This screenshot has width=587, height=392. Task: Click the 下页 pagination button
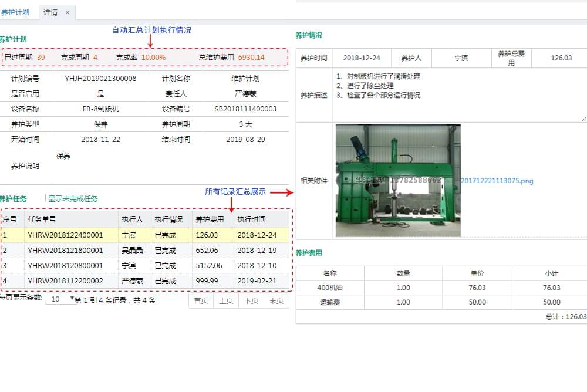(251, 300)
